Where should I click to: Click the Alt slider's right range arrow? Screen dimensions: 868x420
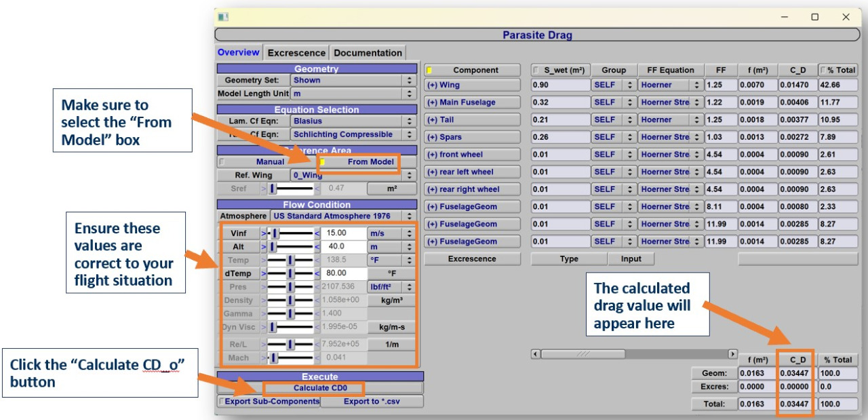317,247
